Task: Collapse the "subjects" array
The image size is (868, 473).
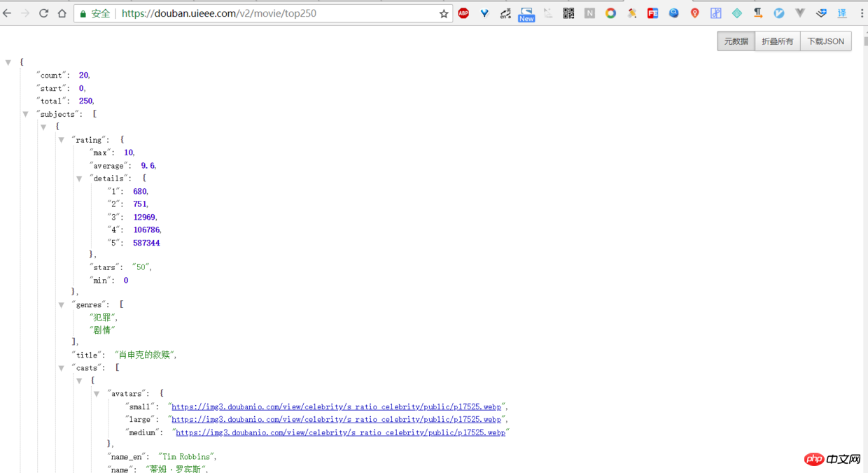Action: 25,114
